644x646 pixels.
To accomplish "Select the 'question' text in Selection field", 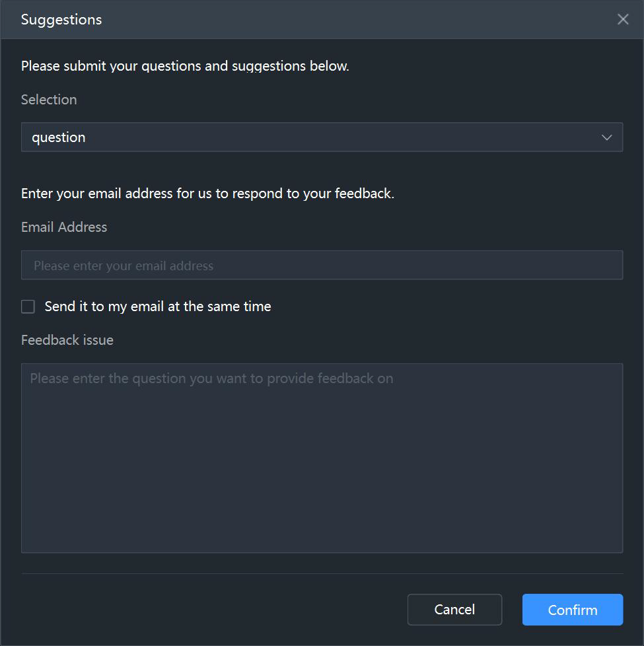I will coord(59,137).
